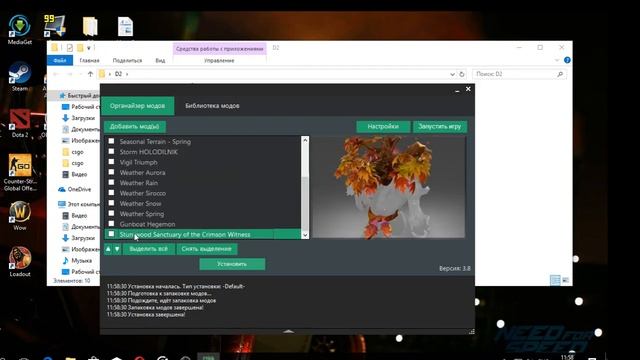Screen dimensions: 640x360
Task: Open the Dota 2 desktop icon
Action: [20, 122]
